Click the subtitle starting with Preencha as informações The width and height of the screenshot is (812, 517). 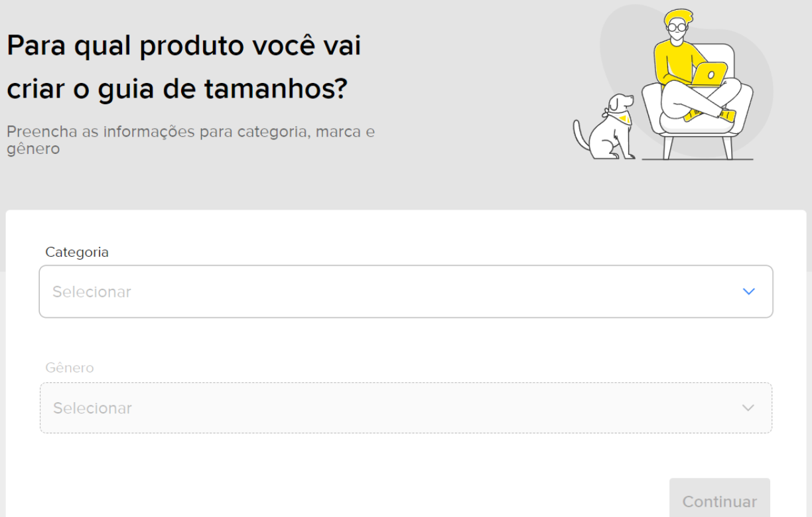click(x=190, y=140)
